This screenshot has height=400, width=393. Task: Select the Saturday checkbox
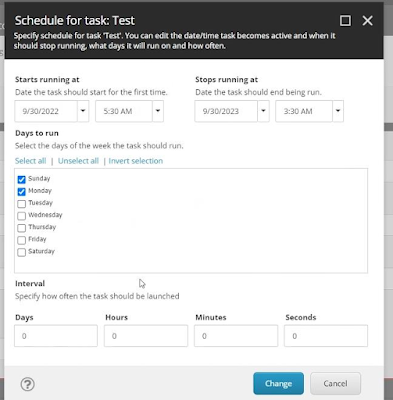coord(21,252)
